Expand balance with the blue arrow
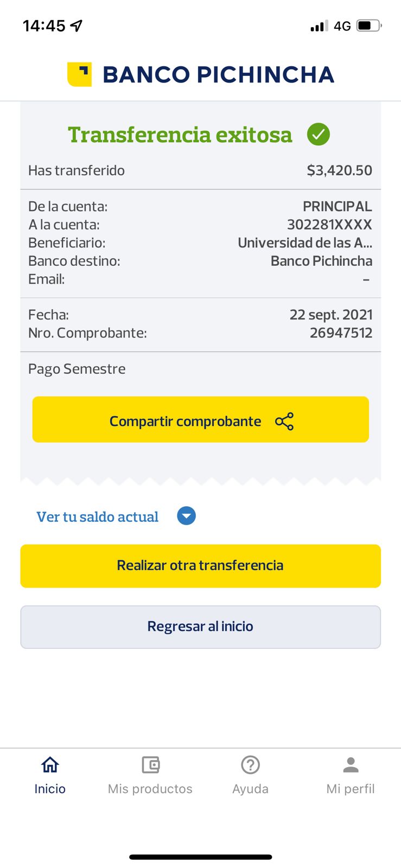401x868 pixels. coord(186,516)
